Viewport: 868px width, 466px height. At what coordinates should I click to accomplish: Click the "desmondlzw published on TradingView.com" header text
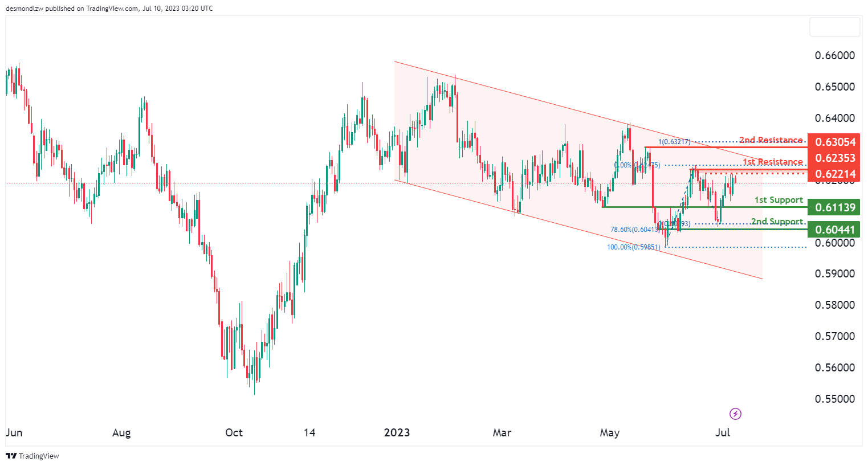[x=109, y=9]
